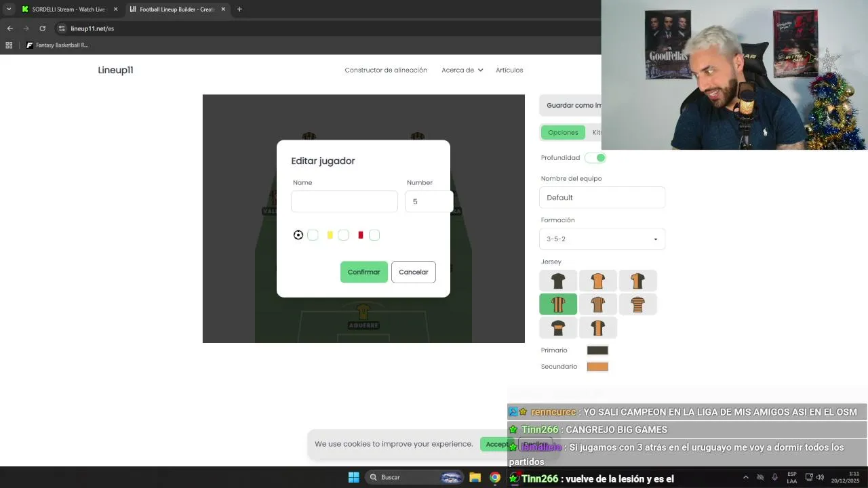The image size is (868, 488).
Task: Select the highlighted vertical-striped jersey
Action: pos(558,304)
